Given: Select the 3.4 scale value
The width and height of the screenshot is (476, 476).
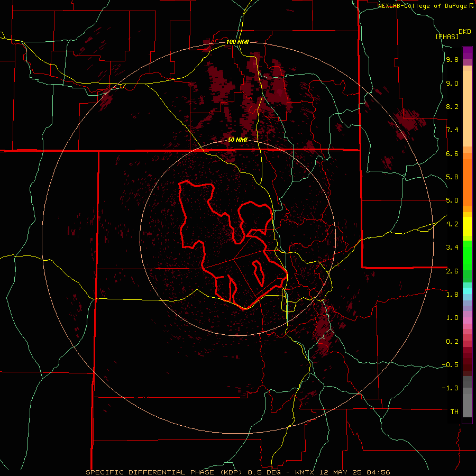Looking at the screenshot, I should (452, 248).
